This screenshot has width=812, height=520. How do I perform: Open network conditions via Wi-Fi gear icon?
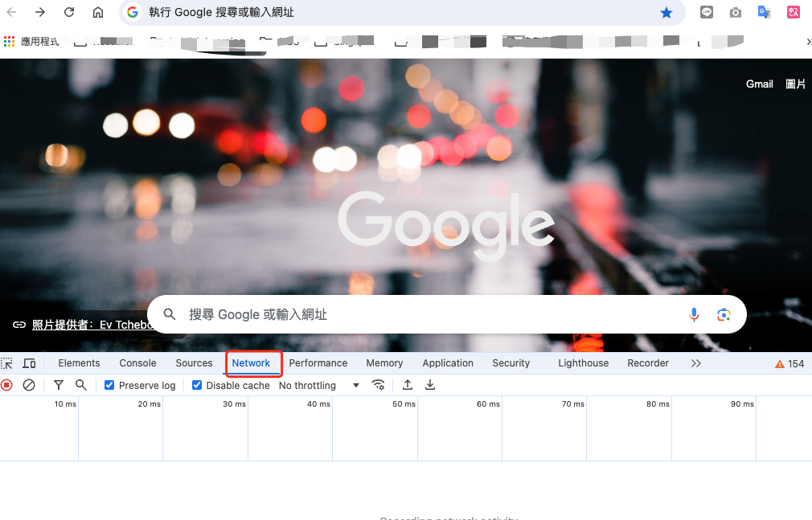[x=379, y=385]
